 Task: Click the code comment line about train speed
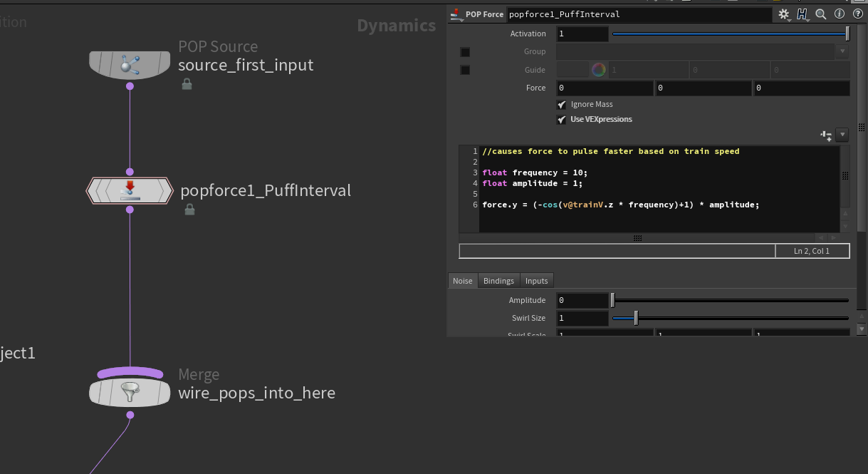pyautogui.click(x=611, y=151)
